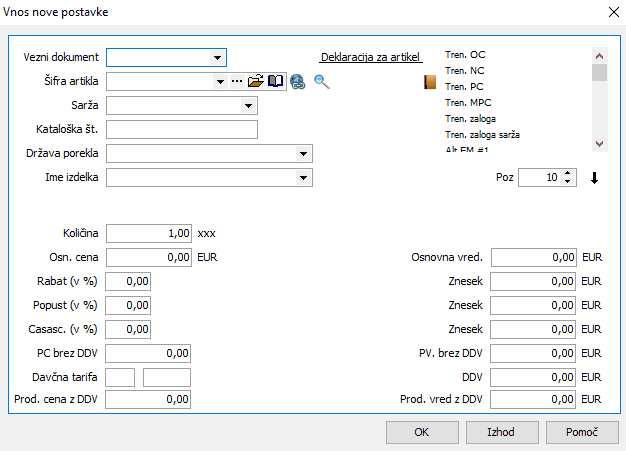Image resolution: width=626 pixels, height=451 pixels.
Task: Open folder icon beside Šifra artikla
Action: pyautogui.click(x=256, y=81)
